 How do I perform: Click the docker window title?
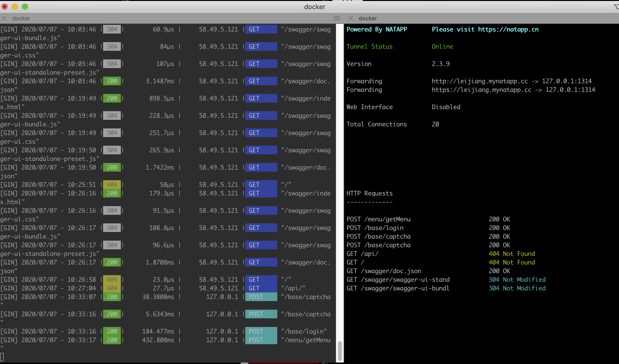[314, 7]
